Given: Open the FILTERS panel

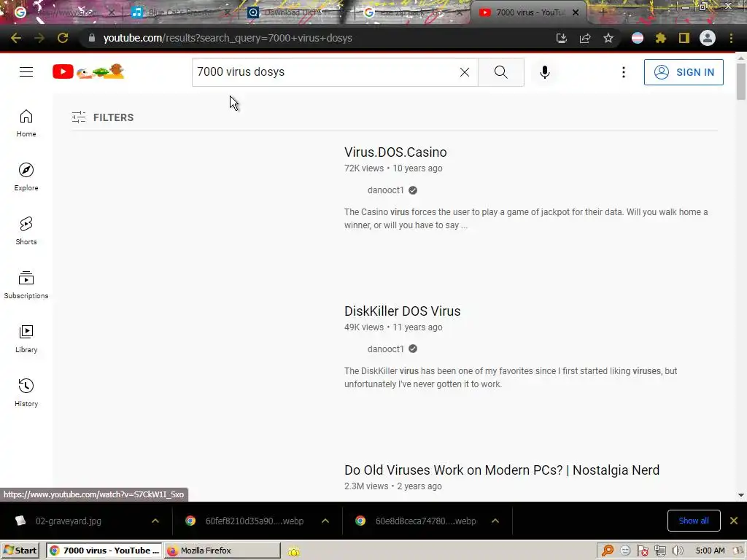Looking at the screenshot, I should [103, 117].
